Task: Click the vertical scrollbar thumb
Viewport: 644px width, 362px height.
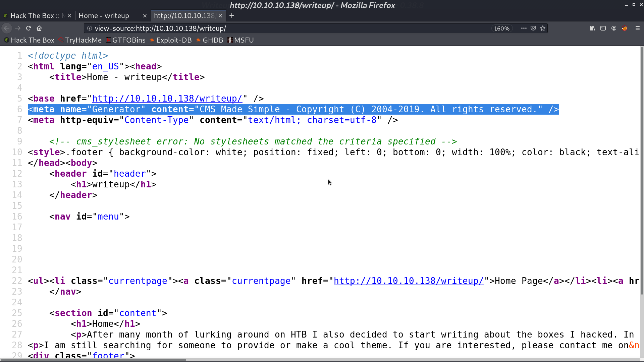Action: [x=642, y=171]
